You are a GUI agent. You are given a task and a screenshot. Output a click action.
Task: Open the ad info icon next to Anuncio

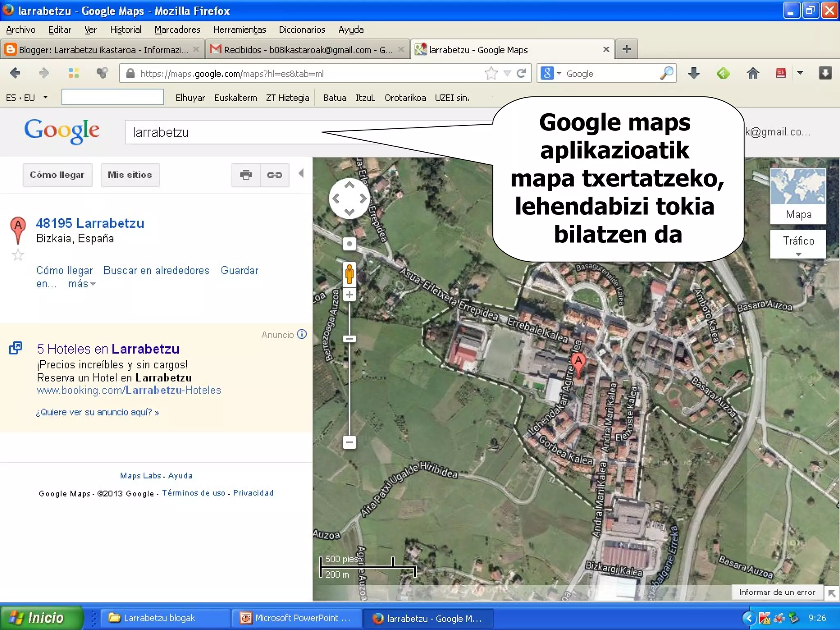302,334
